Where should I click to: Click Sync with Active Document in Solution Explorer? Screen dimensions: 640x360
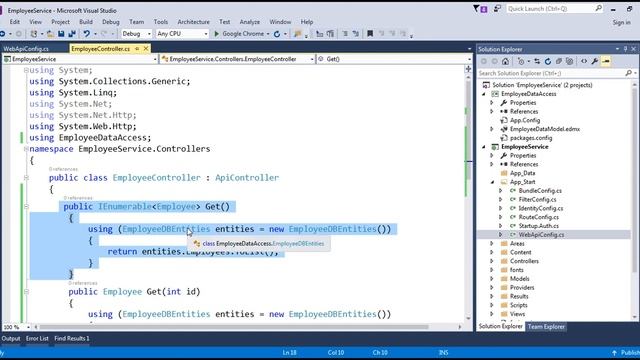[x=537, y=61]
